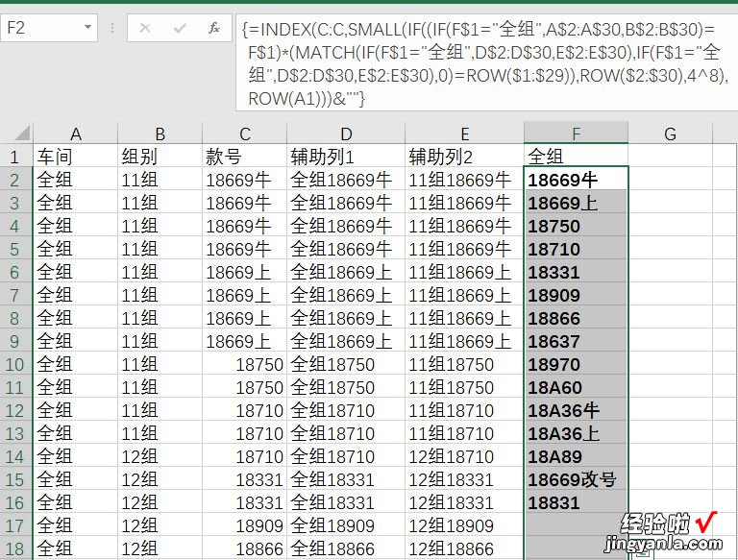This screenshot has width=738, height=560.
Task: Click cell E17 12组18909
Action: (x=464, y=525)
